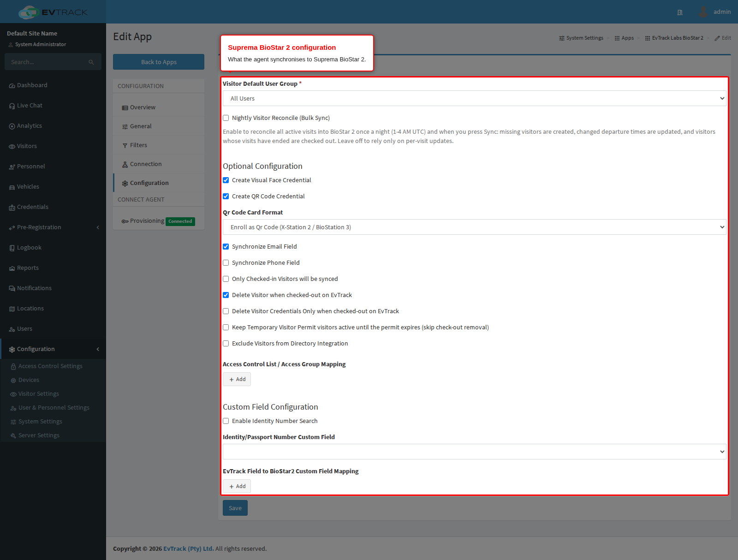Open the EvTrack (Pty) Ltd. footer link

[188, 549]
